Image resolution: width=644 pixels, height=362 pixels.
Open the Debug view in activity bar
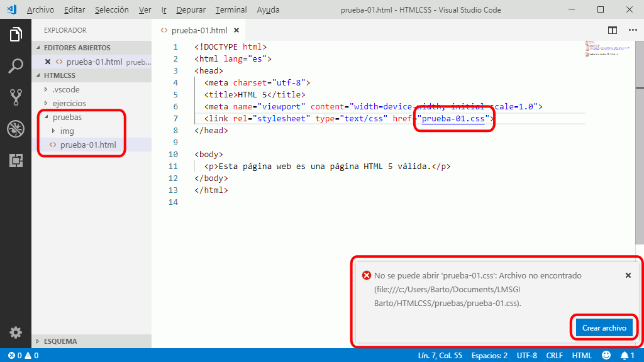coord(16,129)
